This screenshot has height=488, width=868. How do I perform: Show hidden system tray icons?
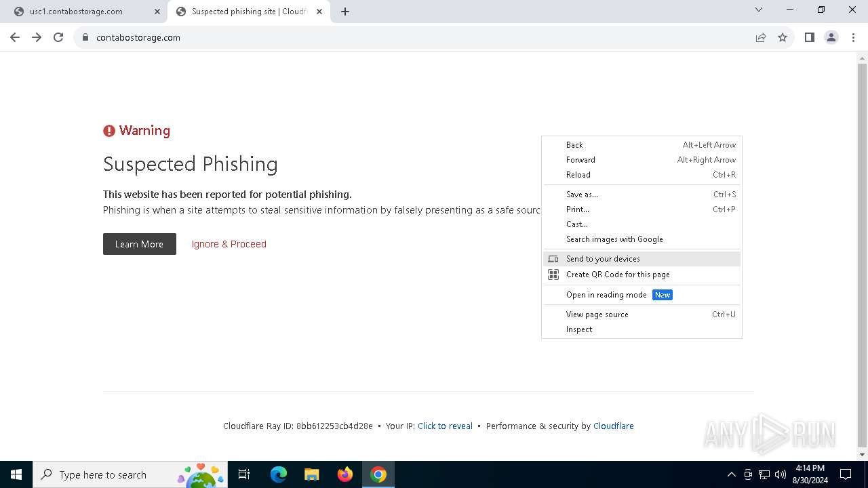pyautogui.click(x=731, y=474)
